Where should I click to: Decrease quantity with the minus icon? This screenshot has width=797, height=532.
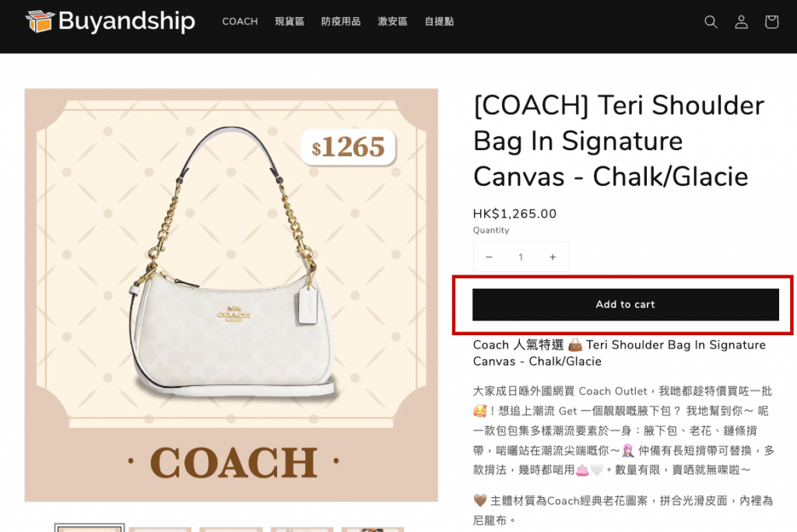(x=489, y=257)
